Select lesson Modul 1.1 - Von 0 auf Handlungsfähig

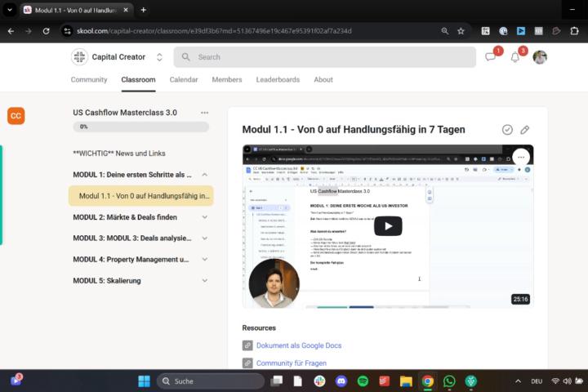[x=141, y=196]
